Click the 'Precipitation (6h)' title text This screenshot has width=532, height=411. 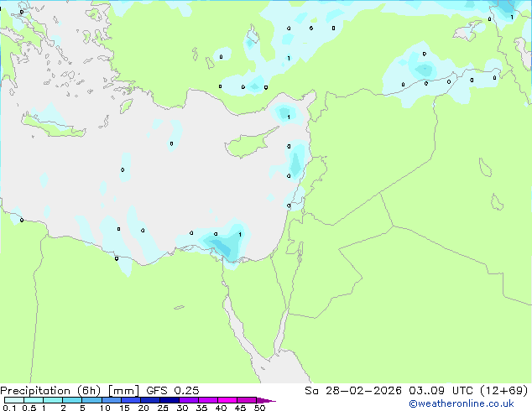pyautogui.click(x=50, y=391)
